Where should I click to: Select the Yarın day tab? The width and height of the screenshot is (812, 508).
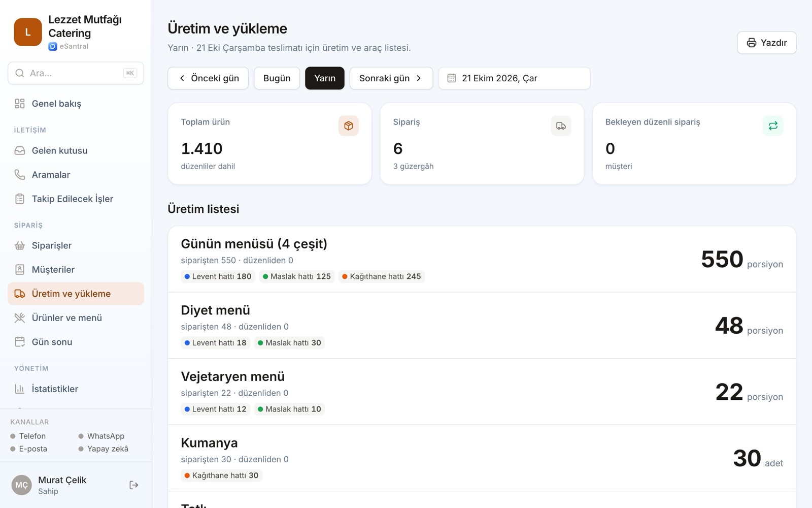click(325, 78)
